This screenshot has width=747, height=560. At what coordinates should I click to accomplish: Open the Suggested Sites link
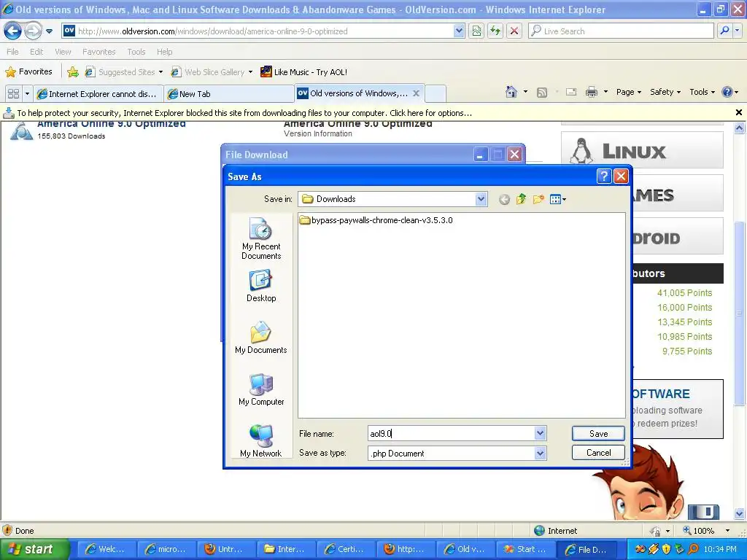123,72
